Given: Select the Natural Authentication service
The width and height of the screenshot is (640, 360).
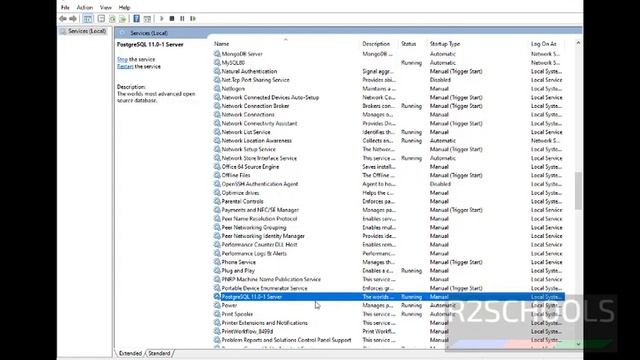Looking at the screenshot, I should pyautogui.click(x=389, y=71).
